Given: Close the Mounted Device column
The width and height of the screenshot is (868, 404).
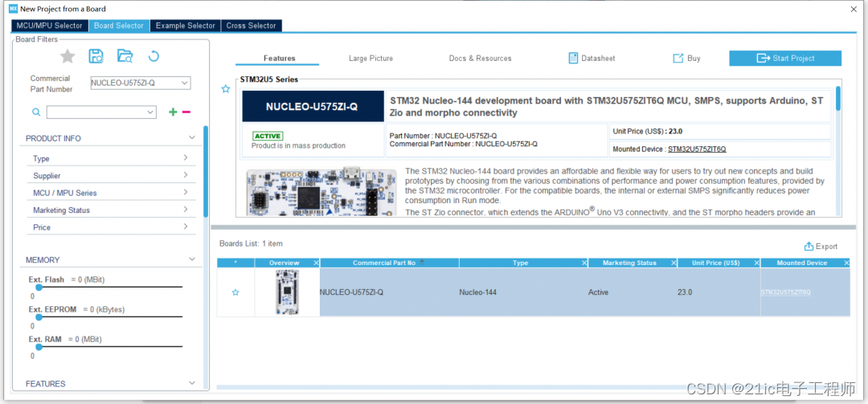Looking at the screenshot, I should [x=845, y=263].
